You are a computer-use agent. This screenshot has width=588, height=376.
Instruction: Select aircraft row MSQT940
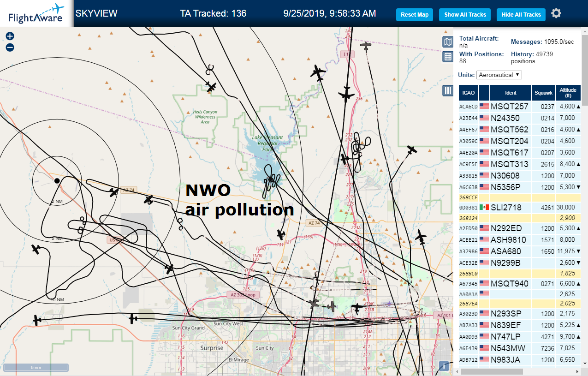coord(520,284)
